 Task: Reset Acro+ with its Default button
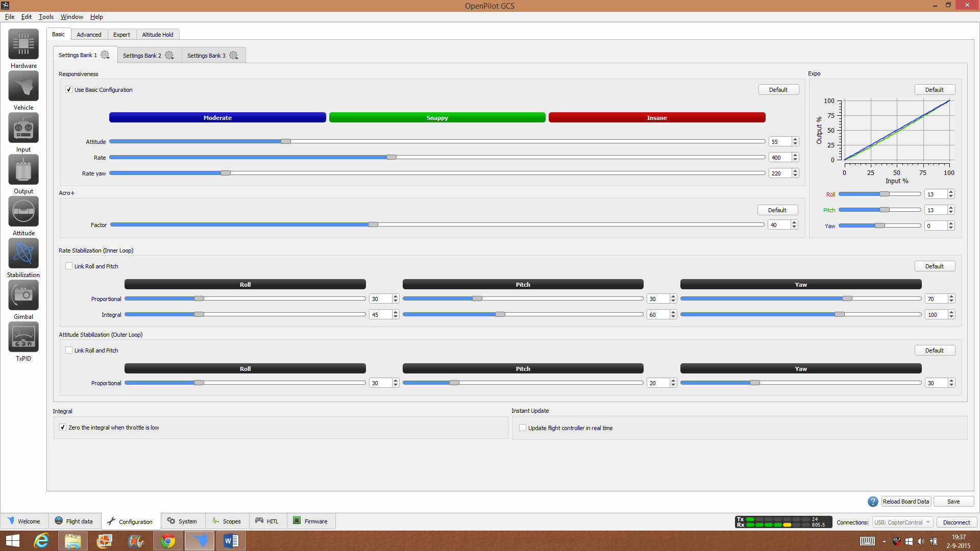[x=777, y=210]
